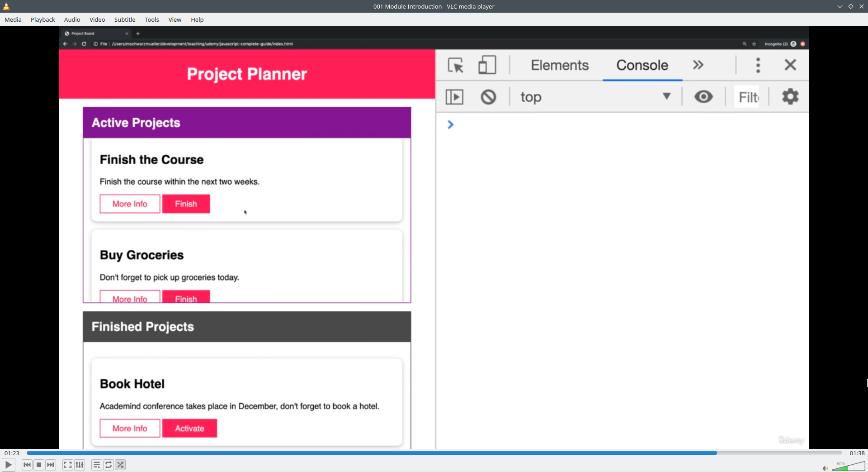Click the bookmark star icon in address bar
This screenshot has width=868, height=472.
(x=754, y=44)
